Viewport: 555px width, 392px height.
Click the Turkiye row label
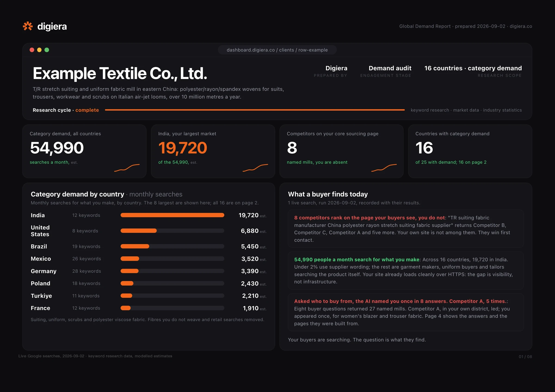tap(41, 296)
